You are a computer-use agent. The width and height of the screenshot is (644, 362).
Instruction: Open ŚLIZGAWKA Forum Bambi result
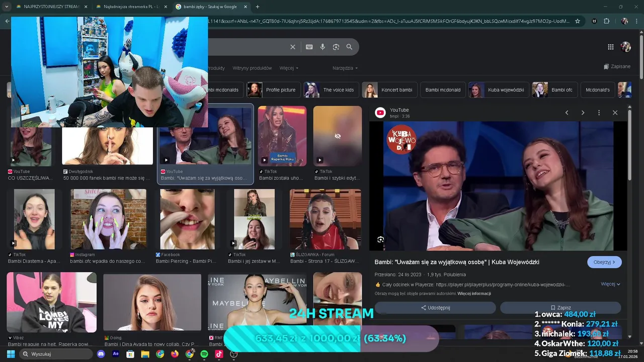(325, 219)
